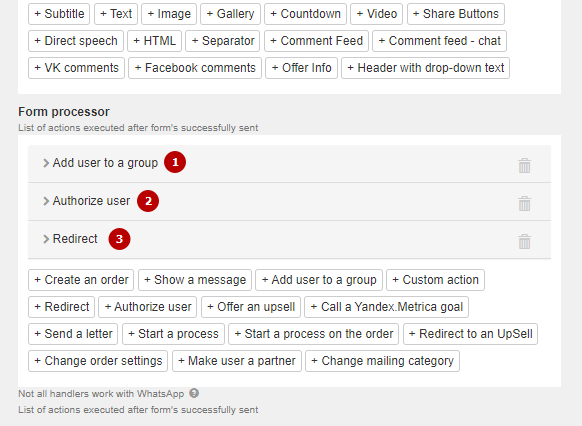This screenshot has height=426, width=582.
Task: Add a Separator block
Action: (x=223, y=41)
